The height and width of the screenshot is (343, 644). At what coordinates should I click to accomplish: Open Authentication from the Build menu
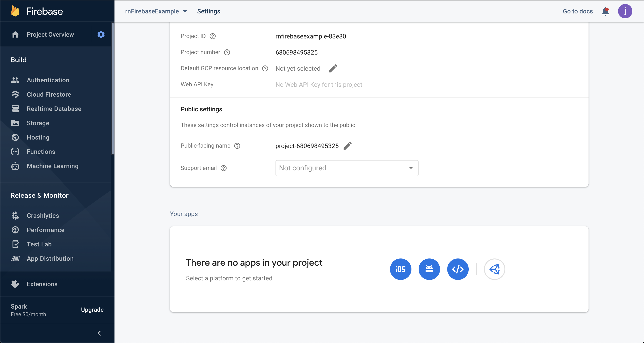pyautogui.click(x=48, y=80)
